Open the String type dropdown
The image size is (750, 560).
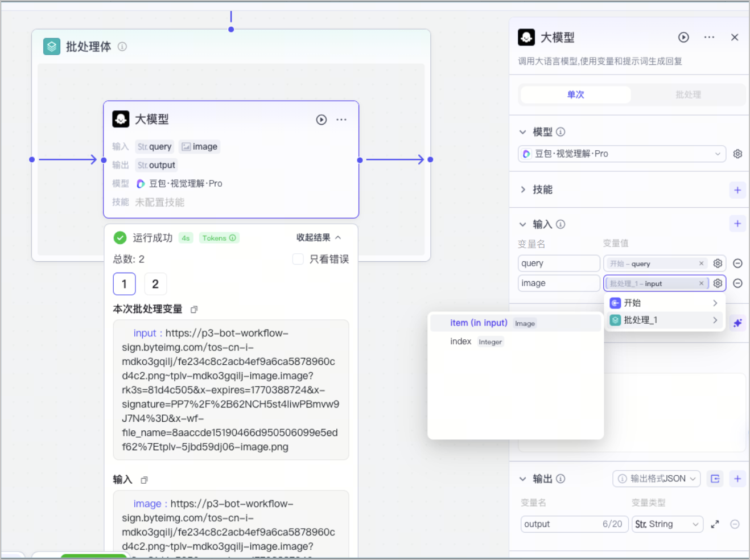(667, 524)
